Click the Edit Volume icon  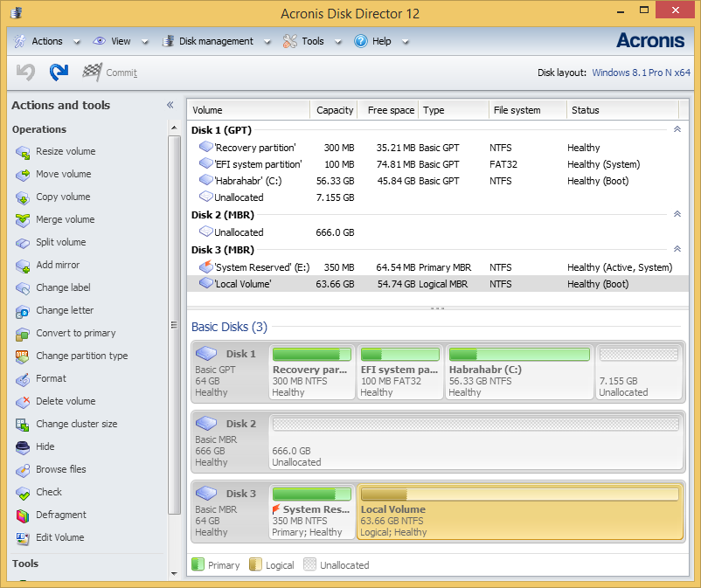tap(23, 538)
